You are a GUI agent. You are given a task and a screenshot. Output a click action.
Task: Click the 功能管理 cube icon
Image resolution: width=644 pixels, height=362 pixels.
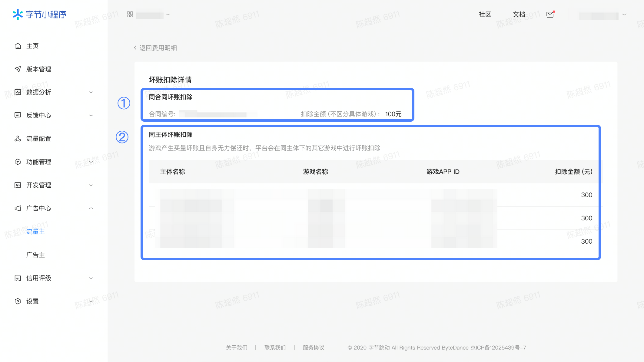tap(18, 162)
